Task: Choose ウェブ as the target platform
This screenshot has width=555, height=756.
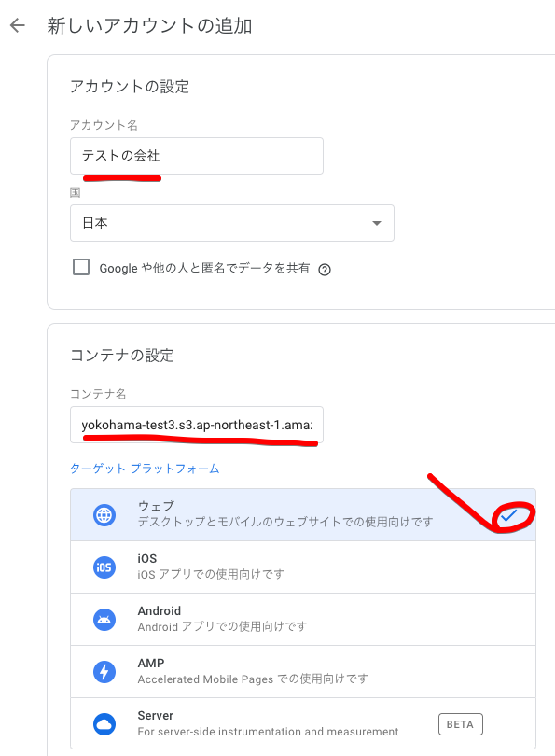Action: [x=280, y=512]
